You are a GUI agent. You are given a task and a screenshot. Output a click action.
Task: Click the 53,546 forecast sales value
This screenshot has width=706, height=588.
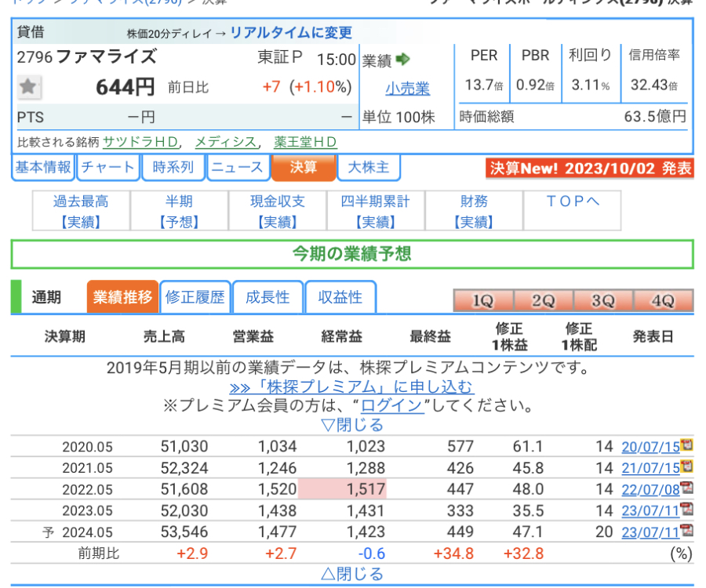184,532
